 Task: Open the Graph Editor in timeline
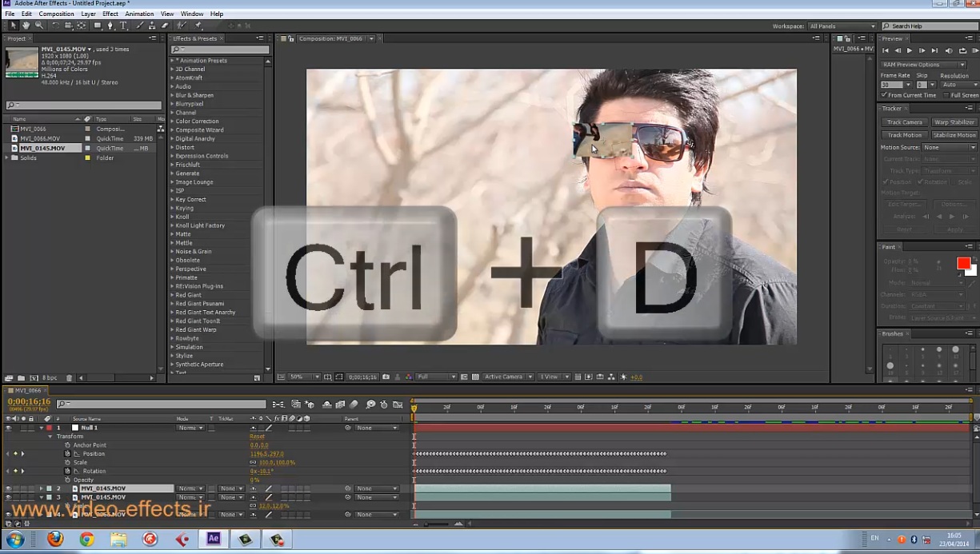398,405
